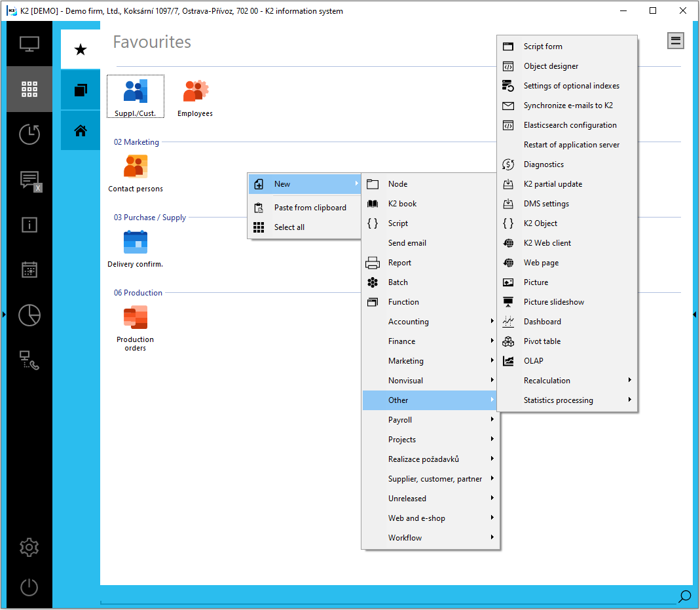Select New in the context menu
Screen dimensions: 700x610
point(304,184)
